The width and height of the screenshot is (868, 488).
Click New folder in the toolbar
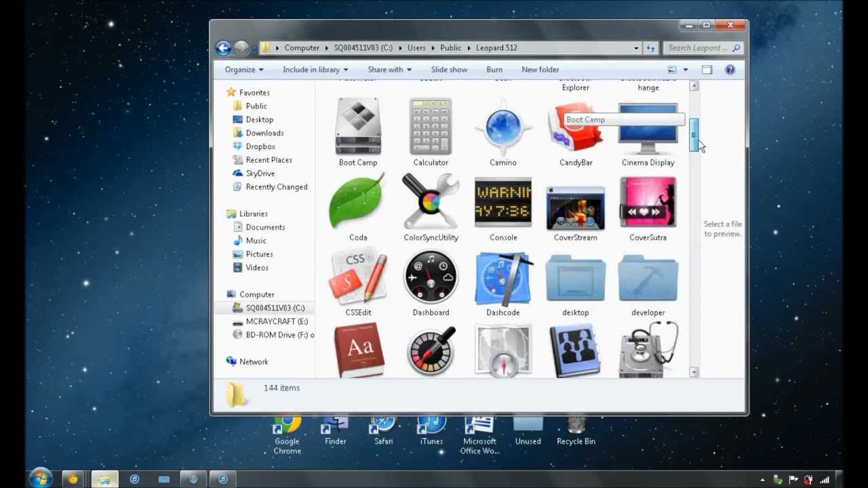(x=540, y=69)
